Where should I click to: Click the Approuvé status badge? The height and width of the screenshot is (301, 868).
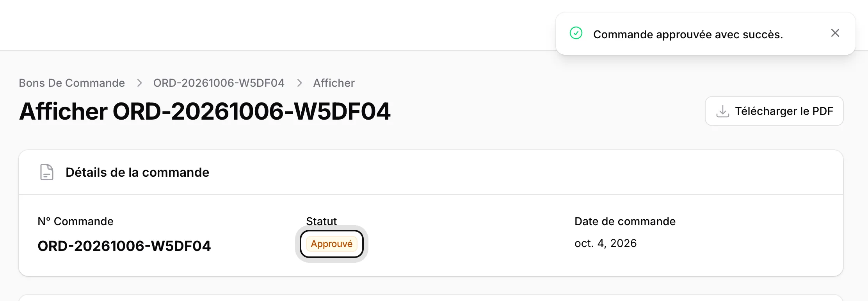pyautogui.click(x=332, y=244)
